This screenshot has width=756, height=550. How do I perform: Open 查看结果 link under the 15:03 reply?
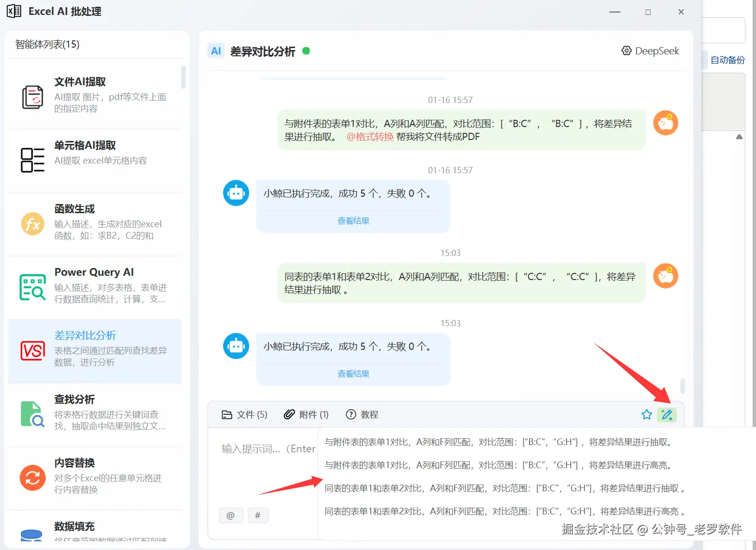(x=353, y=374)
